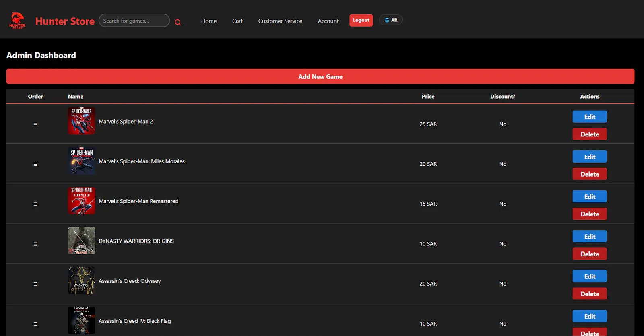Open Customer Service page
Image resolution: width=644 pixels, height=336 pixels.
280,21
